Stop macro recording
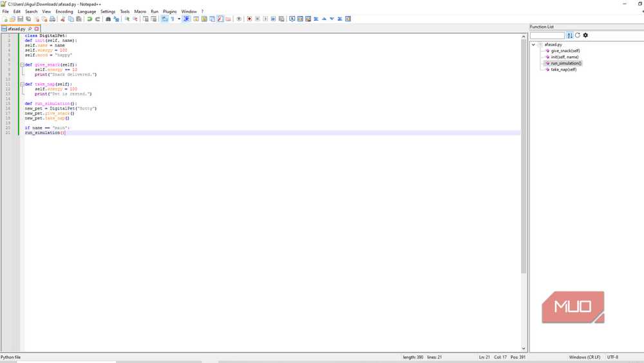 [x=258, y=19]
